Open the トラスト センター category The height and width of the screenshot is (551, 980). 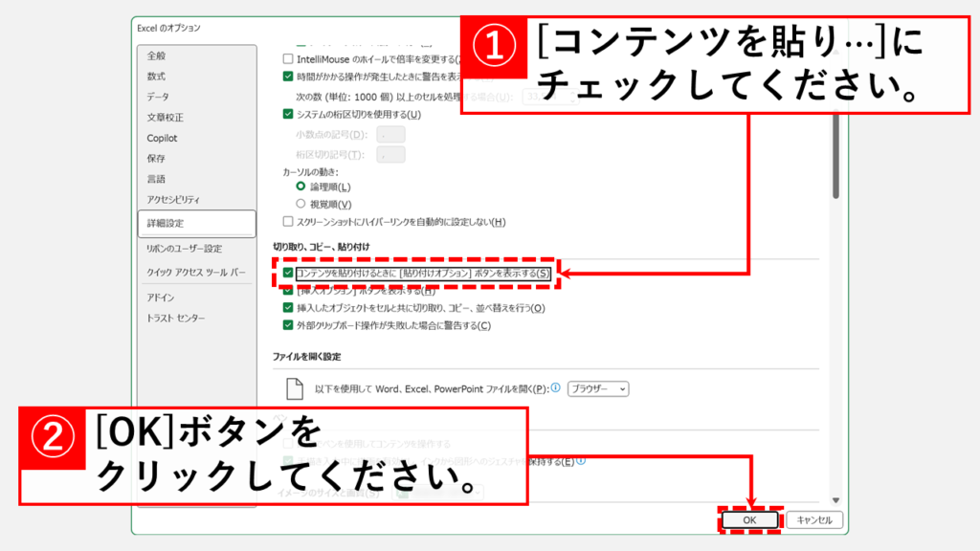(176, 318)
